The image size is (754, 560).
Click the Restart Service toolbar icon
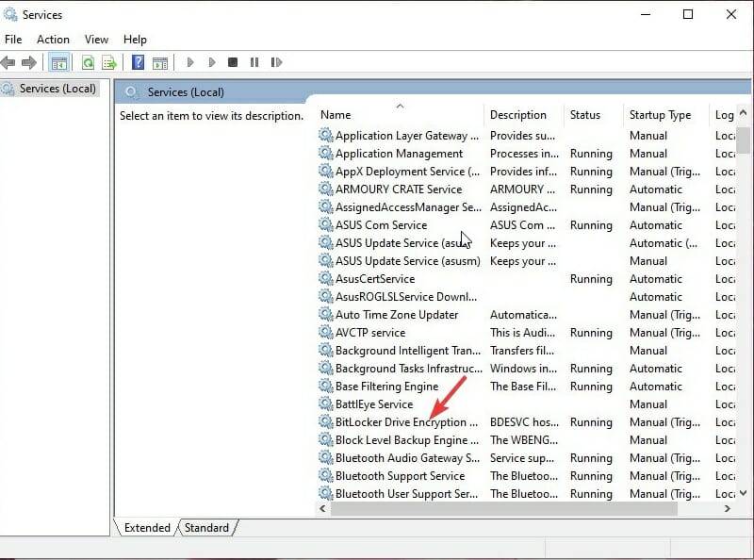click(x=276, y=62)
